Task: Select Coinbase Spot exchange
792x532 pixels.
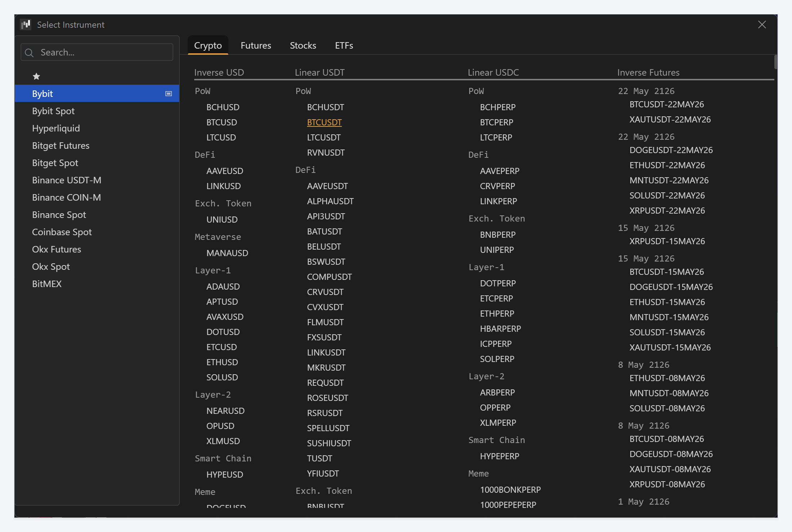Action: [x=97, y=232]
